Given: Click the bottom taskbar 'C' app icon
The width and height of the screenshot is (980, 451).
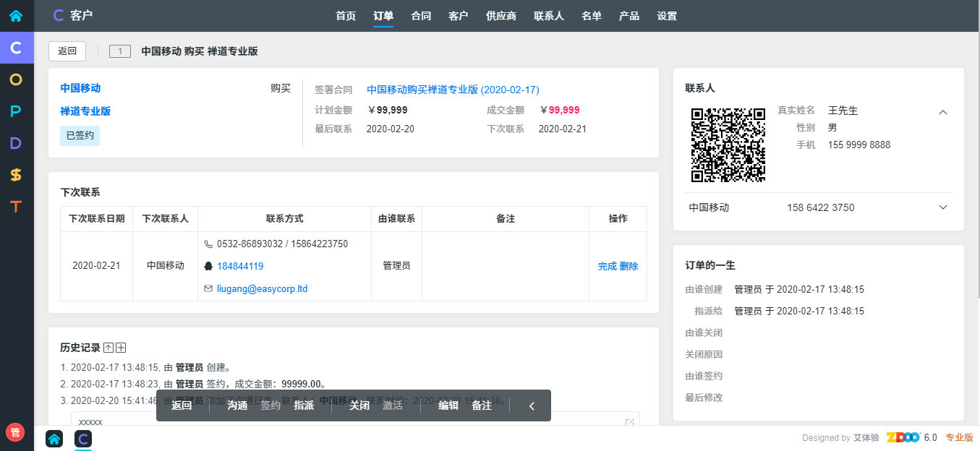Looking at the screenshot, I should pos(83,439).
